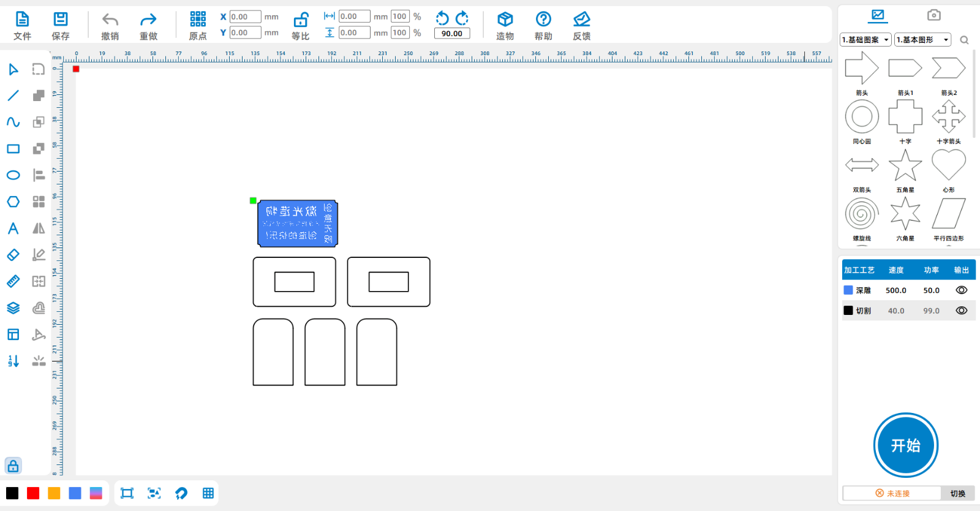980x511 pixels.
Task: Click the 切换 switch button
Action: point(957,493)
